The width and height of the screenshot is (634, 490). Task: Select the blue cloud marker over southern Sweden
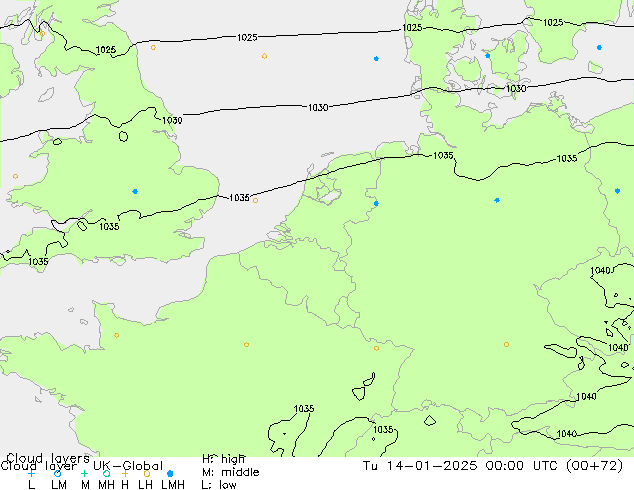click(599, 47)
